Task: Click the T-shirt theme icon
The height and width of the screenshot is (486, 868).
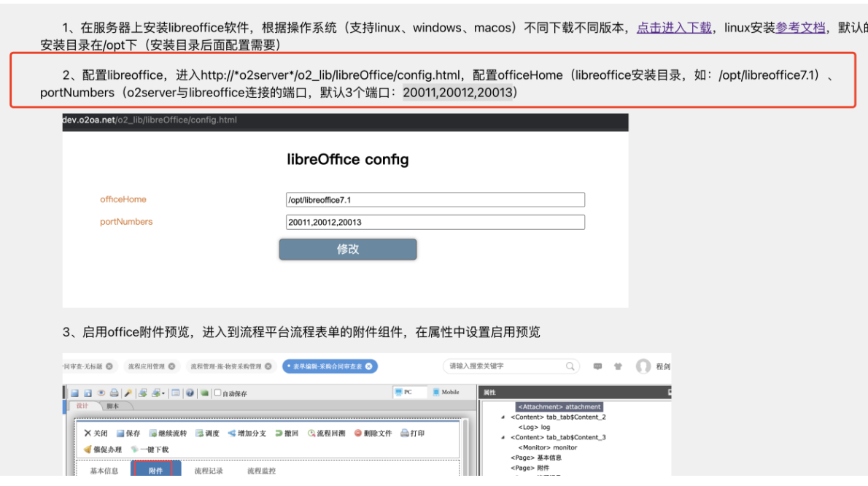Action: click(x=618, y=366)
